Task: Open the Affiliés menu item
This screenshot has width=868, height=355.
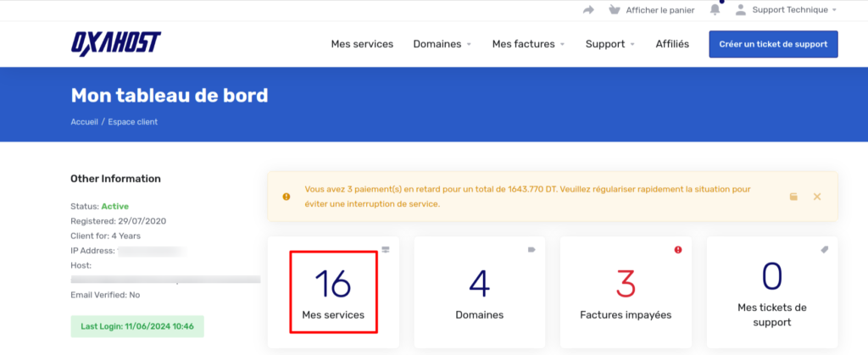Action: tap(672, 44)
